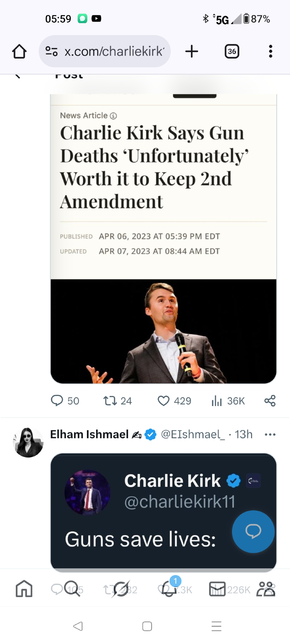Go to the browser home page

(19, 52)
